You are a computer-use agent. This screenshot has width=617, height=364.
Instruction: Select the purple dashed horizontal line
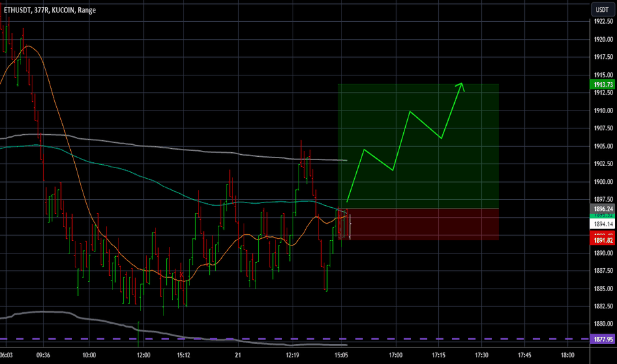[295, 339]
